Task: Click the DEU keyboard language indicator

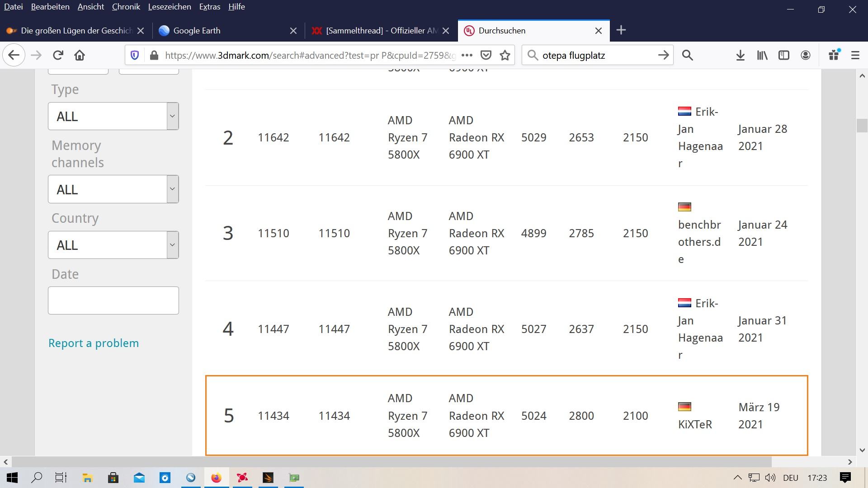Action: (790, 478)
